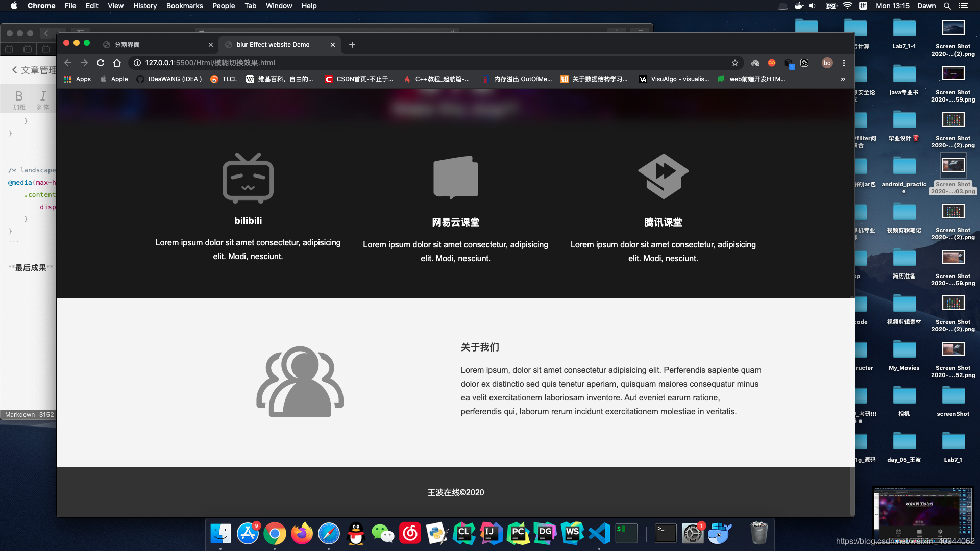Click the NetEase cloud classroom icon
980x551 pixels.
click(x=455, y=177)
